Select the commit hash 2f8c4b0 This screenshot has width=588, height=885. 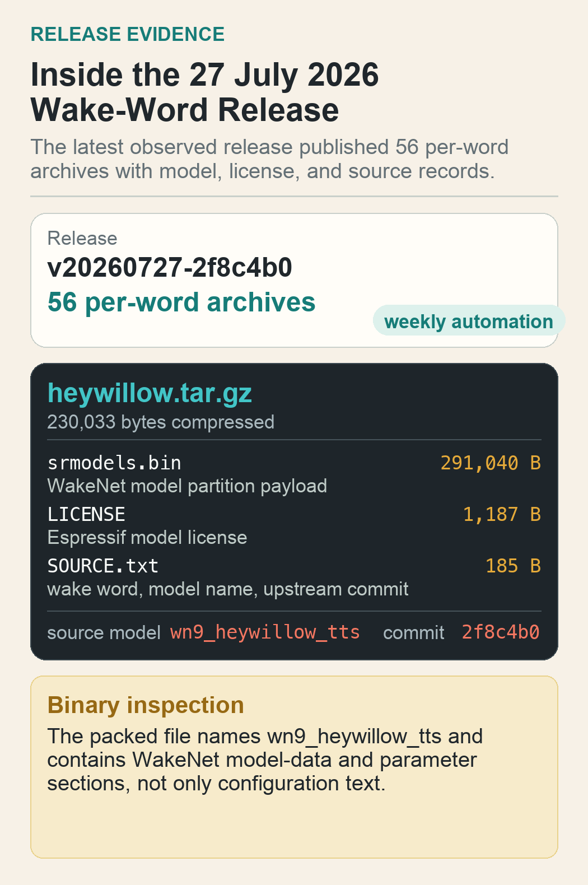(501, 632)
